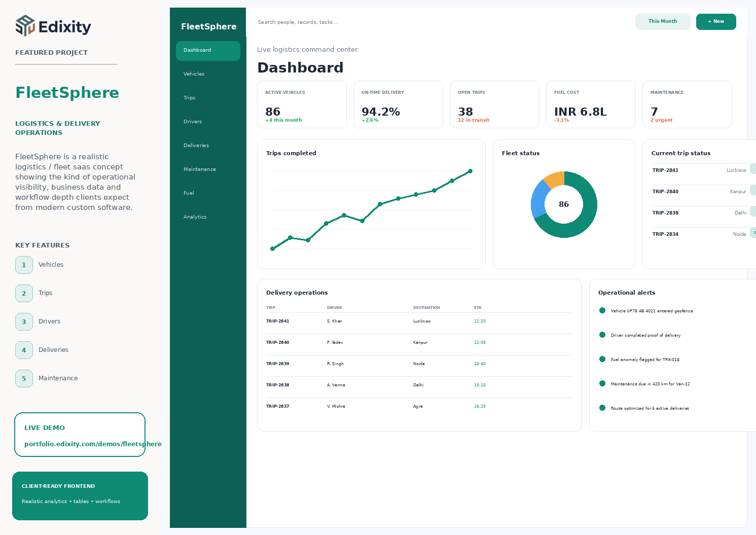Click the Edixity logo icon
756x535 pixels.
tap(25, 26)
